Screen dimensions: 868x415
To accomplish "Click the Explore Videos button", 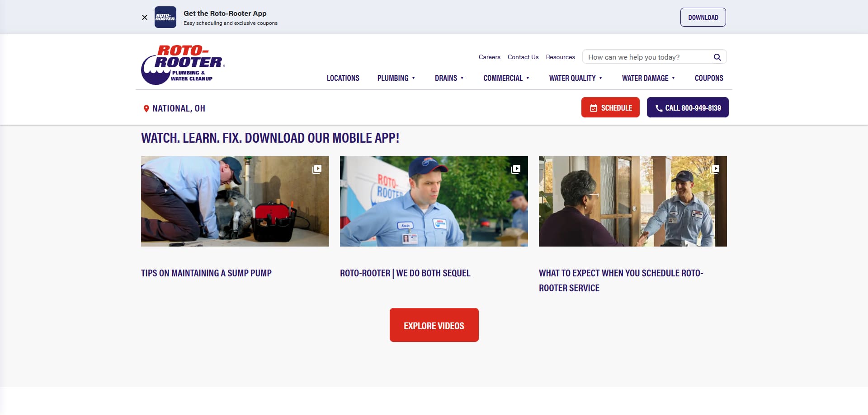I will [x=434, y=325].
